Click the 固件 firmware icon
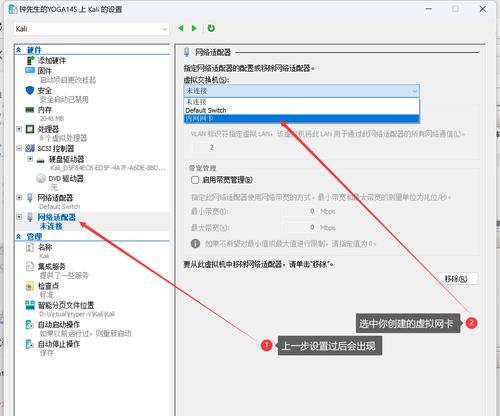 click(x=30, y=70)
